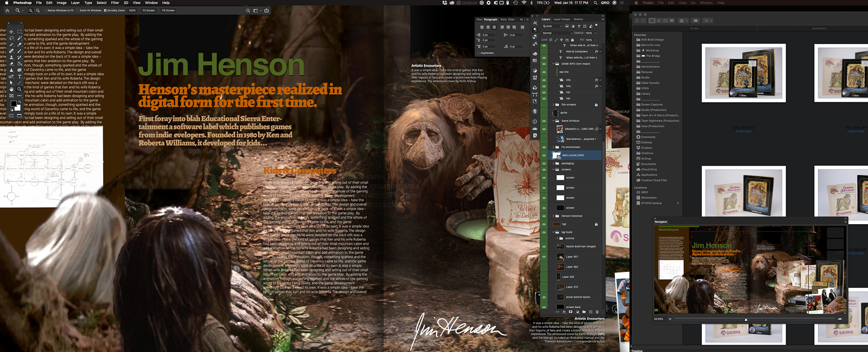The image size is (868, 352).
Task: Click the Home icon in options bar
Action: pyautogui.click(x=7, y=10)
